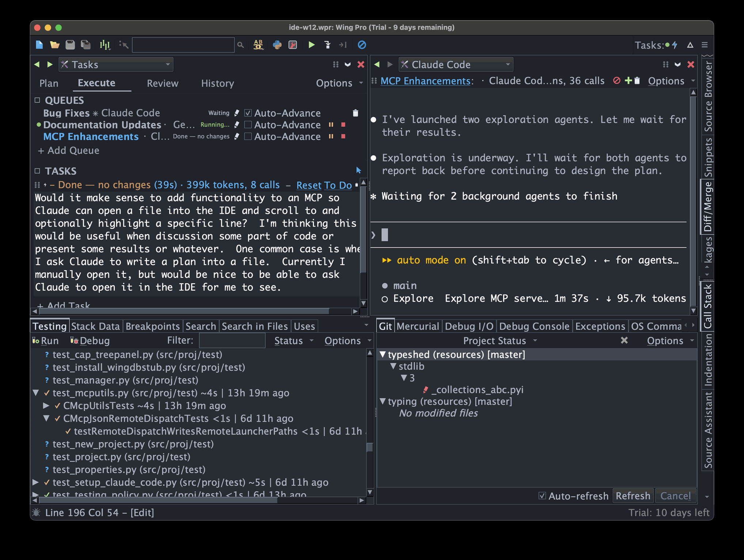Switch to the Review tab
744x560 pixels.
point(163,83)
